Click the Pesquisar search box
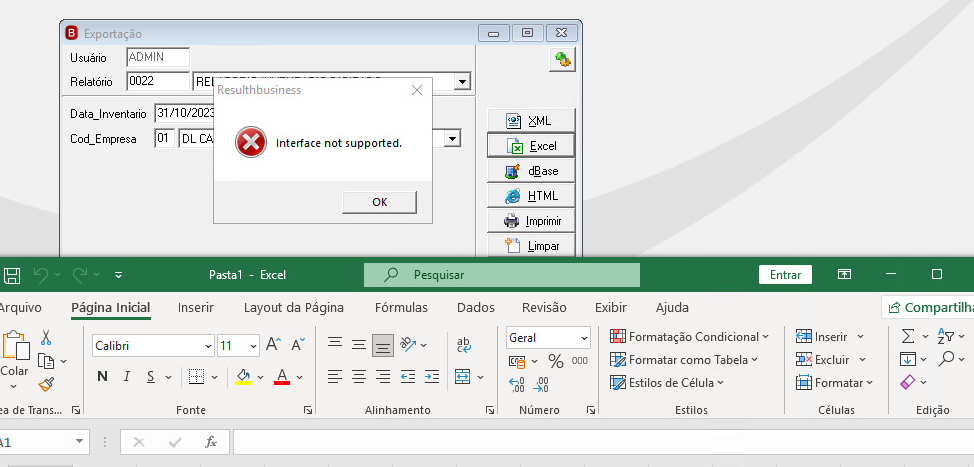Screen dimensions: 974x467 pyautogui.click(x=501, y=274)
